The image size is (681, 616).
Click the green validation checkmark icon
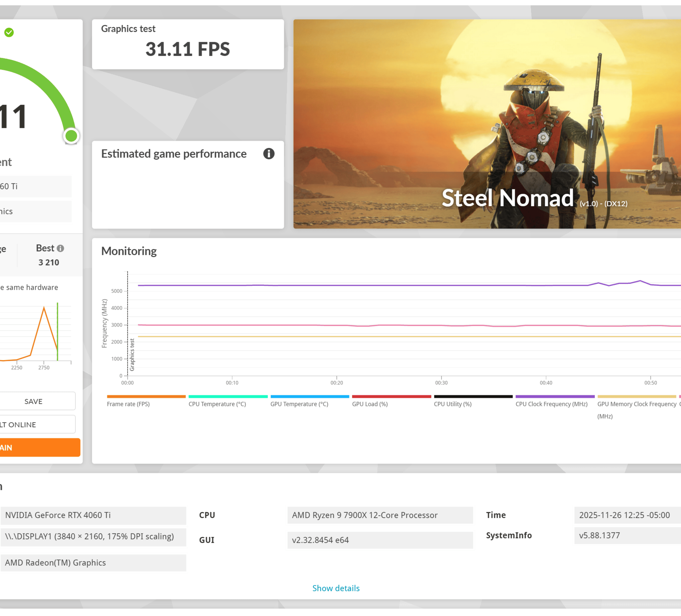coord(9,33)
